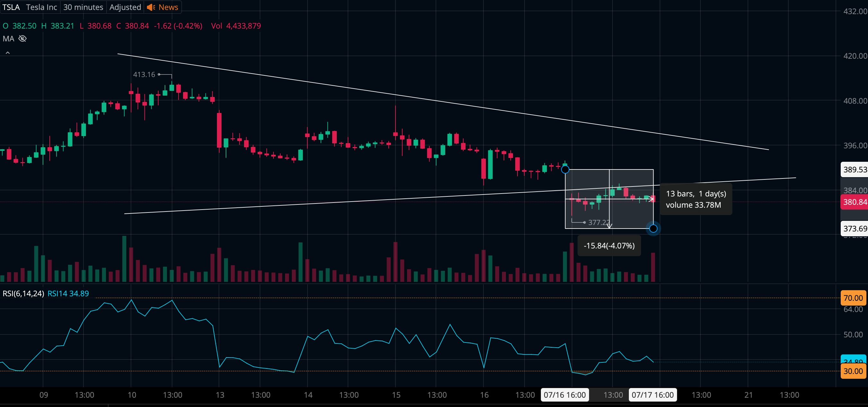Viewport: 868px width, 407px height.
Task: Open the Adjusted price setting
Action: [x=125, y=7]
